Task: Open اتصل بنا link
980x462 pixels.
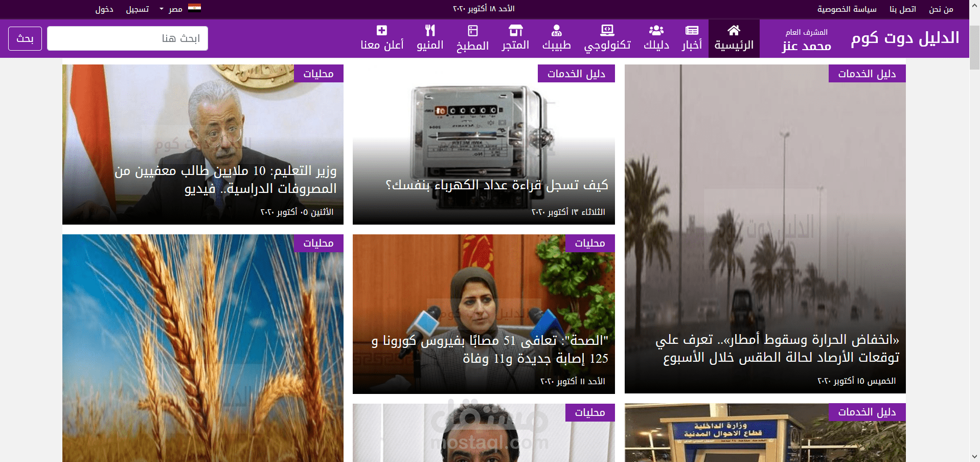Action: (x=903, y=9)
